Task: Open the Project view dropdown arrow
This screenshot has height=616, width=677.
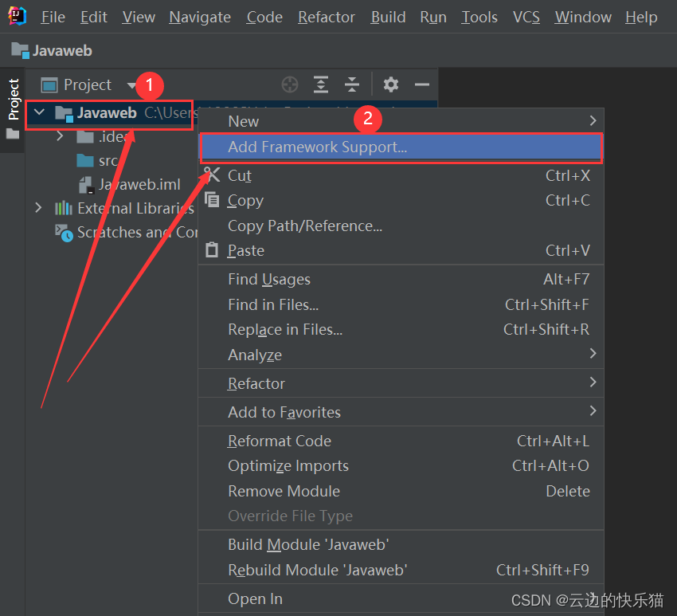Action: (x=131, y=85)
